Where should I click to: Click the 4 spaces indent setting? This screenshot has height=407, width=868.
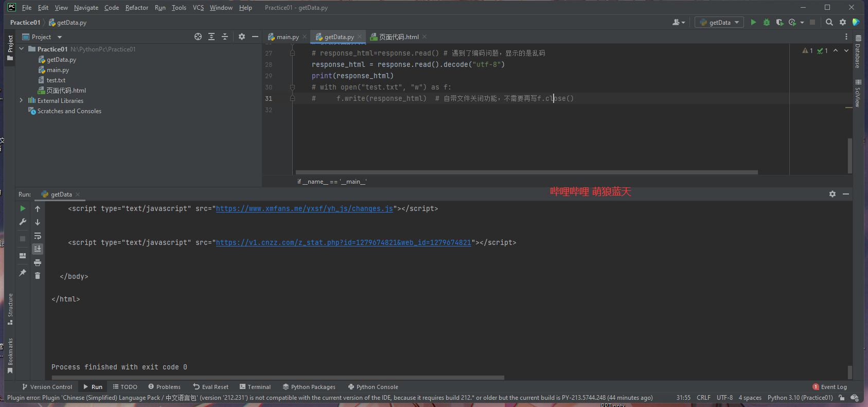coord(750,397)
